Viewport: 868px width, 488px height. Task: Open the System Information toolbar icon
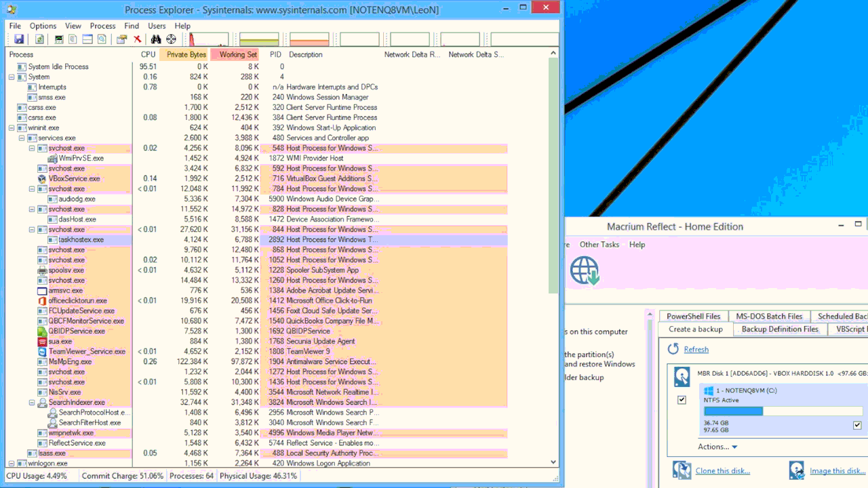[59, 39]
